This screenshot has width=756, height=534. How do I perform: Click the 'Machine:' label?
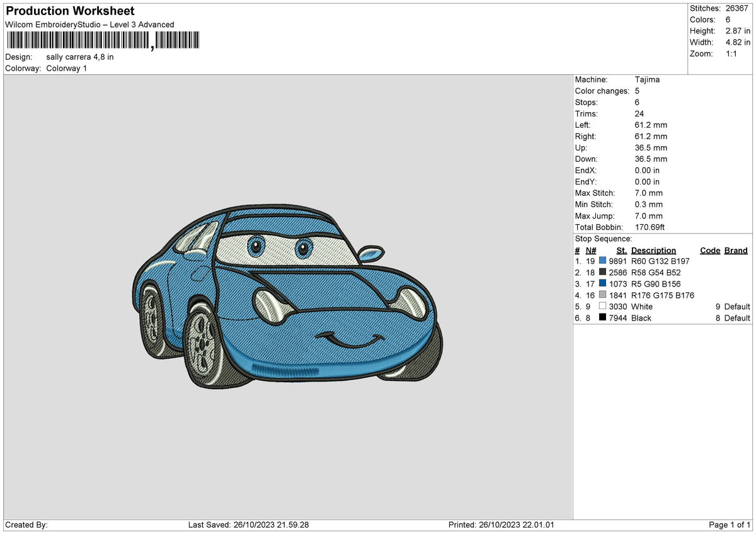tap(592, 80)
